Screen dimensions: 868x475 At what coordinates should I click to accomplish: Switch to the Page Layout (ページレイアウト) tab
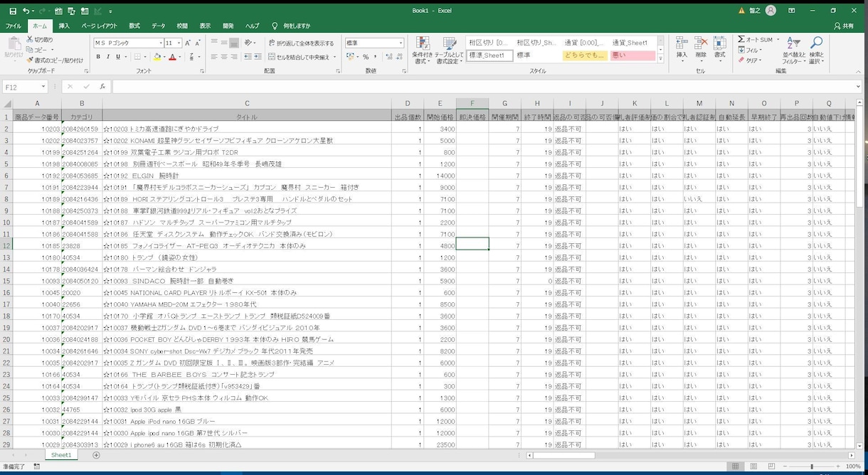tap(99, 26)
